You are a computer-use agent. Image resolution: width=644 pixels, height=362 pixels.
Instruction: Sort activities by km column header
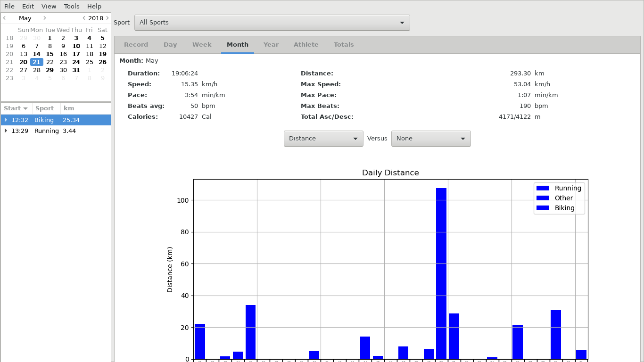[x=69, y=108]
